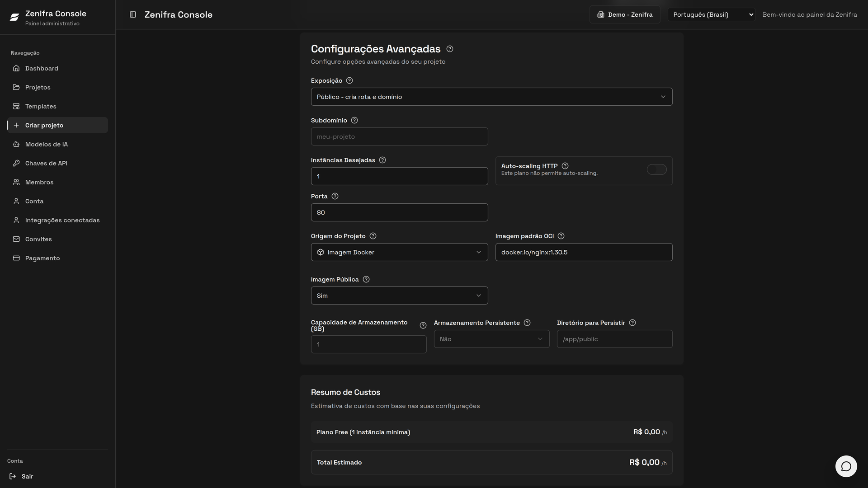Click the Imagem padrão OCI help icon

[x=561, y=236]
